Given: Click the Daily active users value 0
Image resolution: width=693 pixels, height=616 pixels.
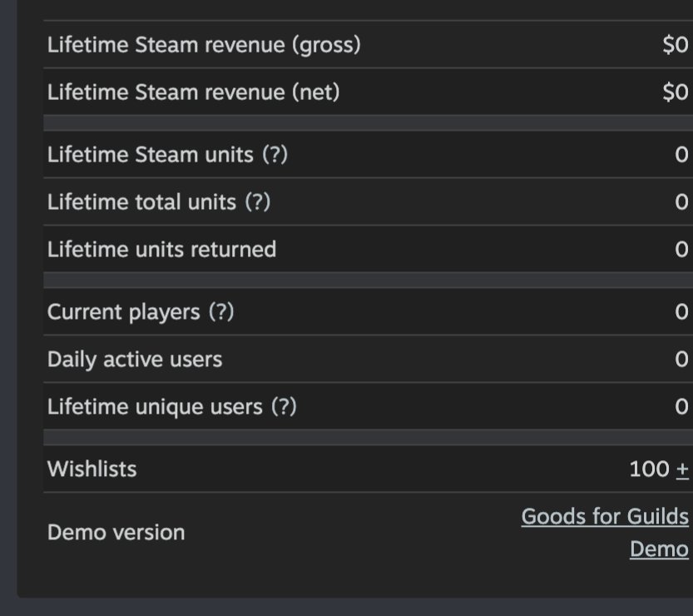Looking at the screenshot, I should tap(682, 359).
